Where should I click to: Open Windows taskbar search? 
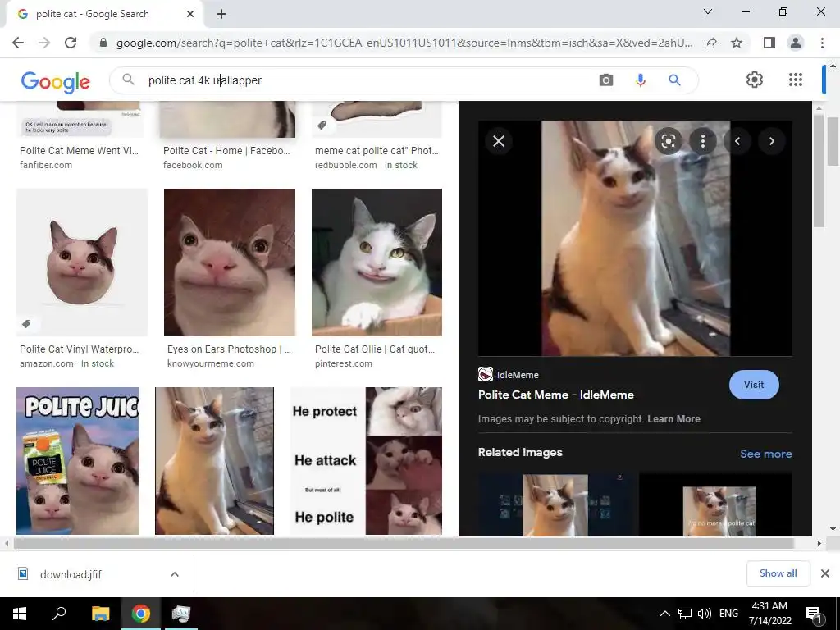point(59,614)
